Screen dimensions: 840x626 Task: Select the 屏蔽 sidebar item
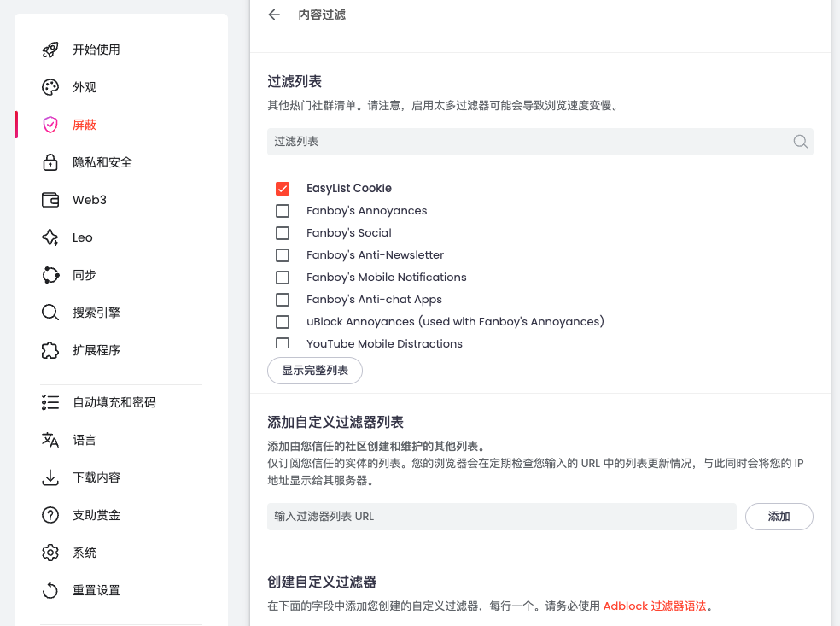coord(85,125)
